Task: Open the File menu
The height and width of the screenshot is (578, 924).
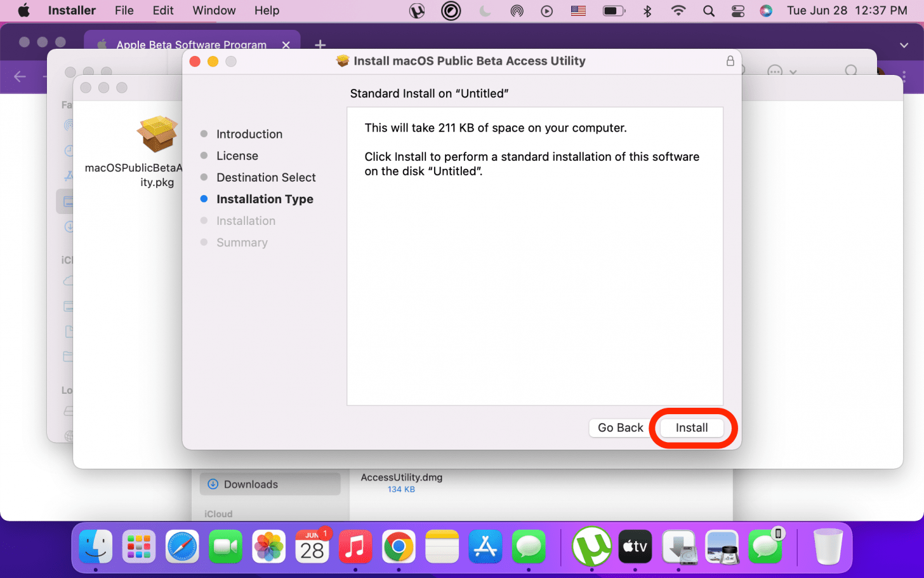Action: coord(124,10)
